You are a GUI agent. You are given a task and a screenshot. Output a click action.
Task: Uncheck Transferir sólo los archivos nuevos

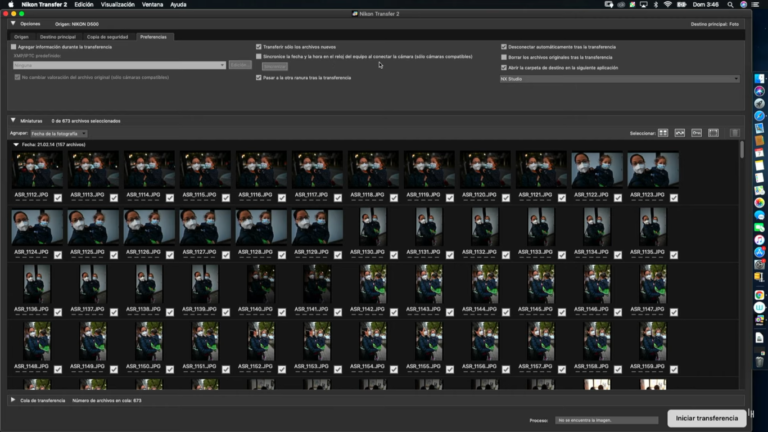click(x=258, y=47)
